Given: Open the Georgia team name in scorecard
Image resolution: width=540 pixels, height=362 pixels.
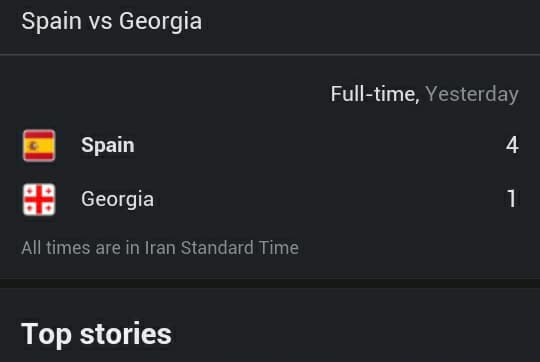Looking at the screenshot, I should [117, 199].
